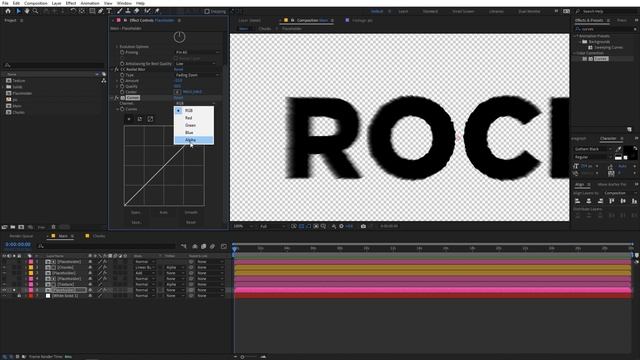Image resolution: width=640 pixels, height=360 pixels.
Task: Open the Pinning dropdown set to Pin All
Action: (198, 52)
